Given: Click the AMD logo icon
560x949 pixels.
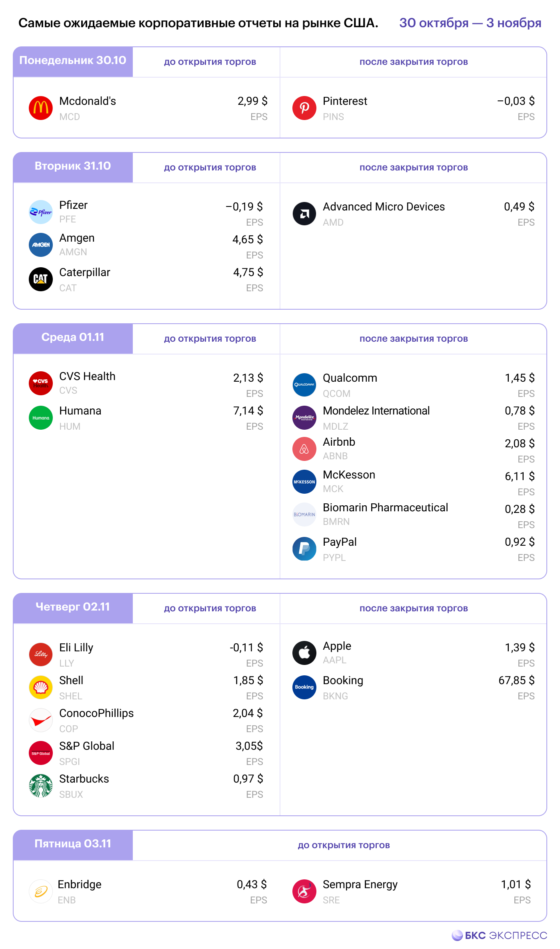Looking at the screenshot, I should (304, 214).
